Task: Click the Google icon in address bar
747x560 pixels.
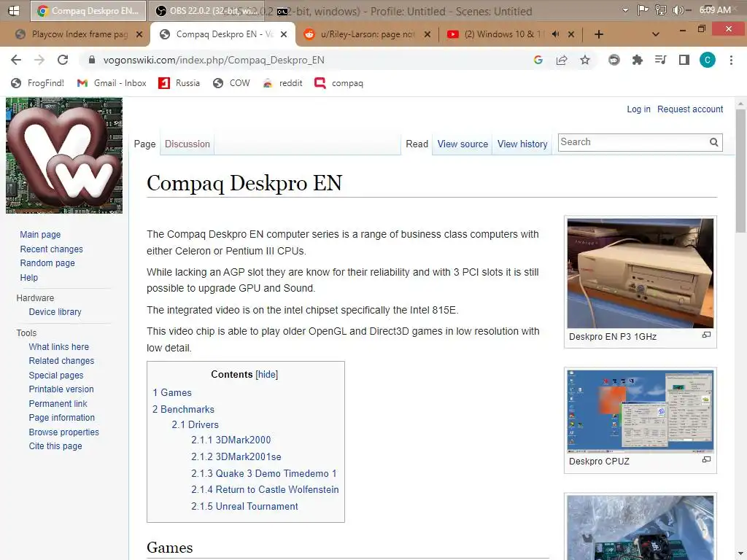Action: [x=538, y=60]
